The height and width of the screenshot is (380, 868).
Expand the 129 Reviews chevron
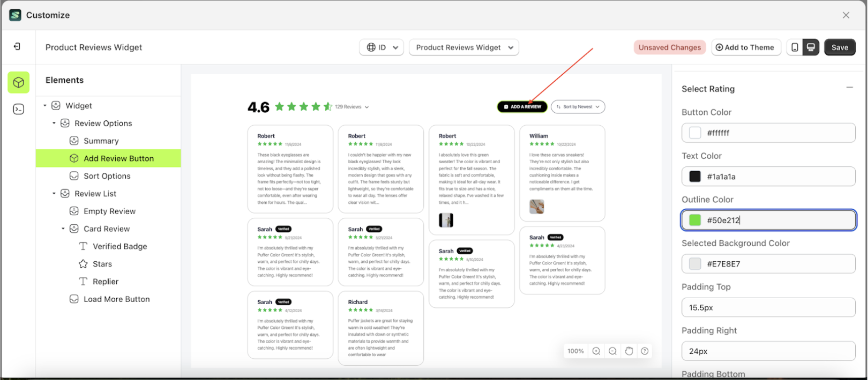tap(367, 107)
